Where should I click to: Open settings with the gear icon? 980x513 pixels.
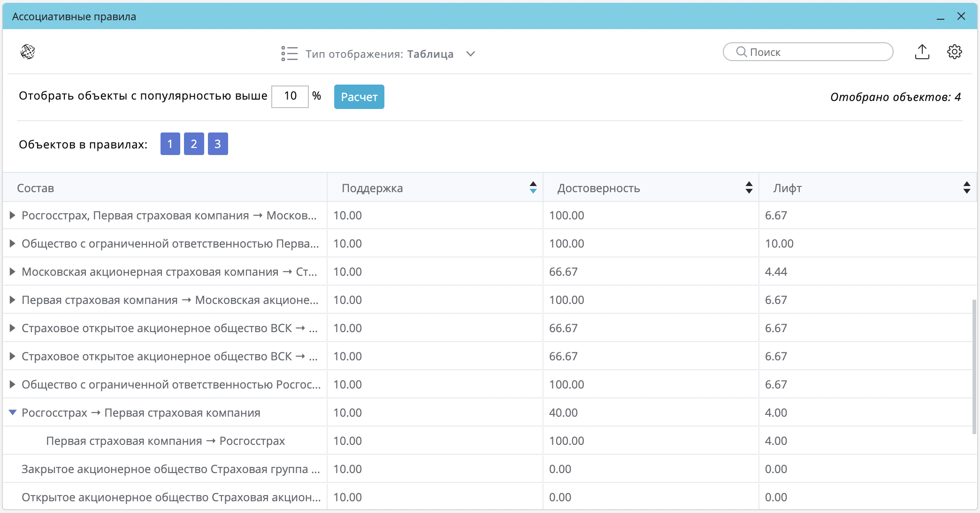pos(954,52)
